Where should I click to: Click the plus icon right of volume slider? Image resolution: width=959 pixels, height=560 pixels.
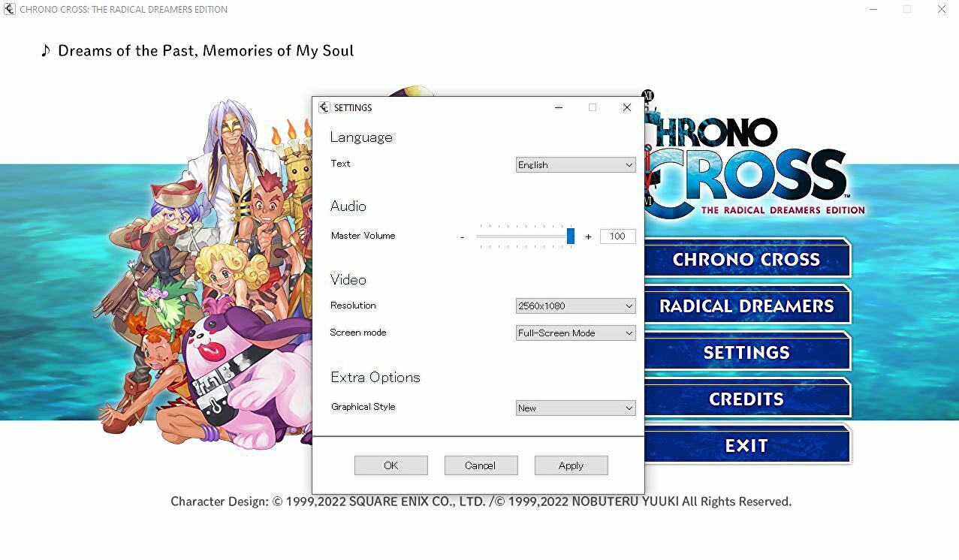(x=588, y=236)
